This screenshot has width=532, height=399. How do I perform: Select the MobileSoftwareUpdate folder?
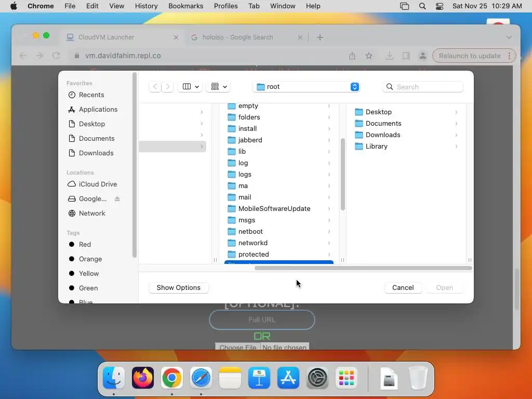(x=278, y=209)
